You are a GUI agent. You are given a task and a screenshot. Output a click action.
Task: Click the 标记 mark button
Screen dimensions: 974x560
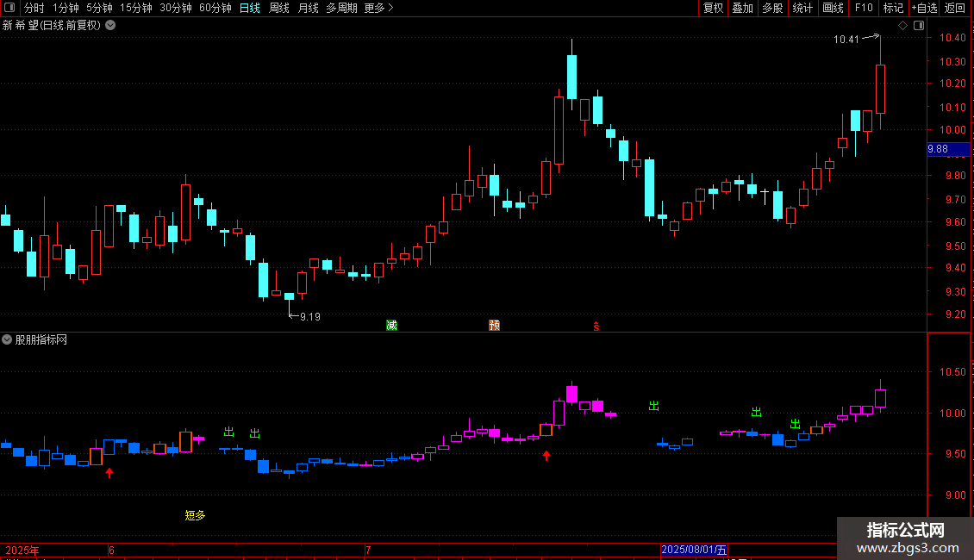(x=893, y=8)
